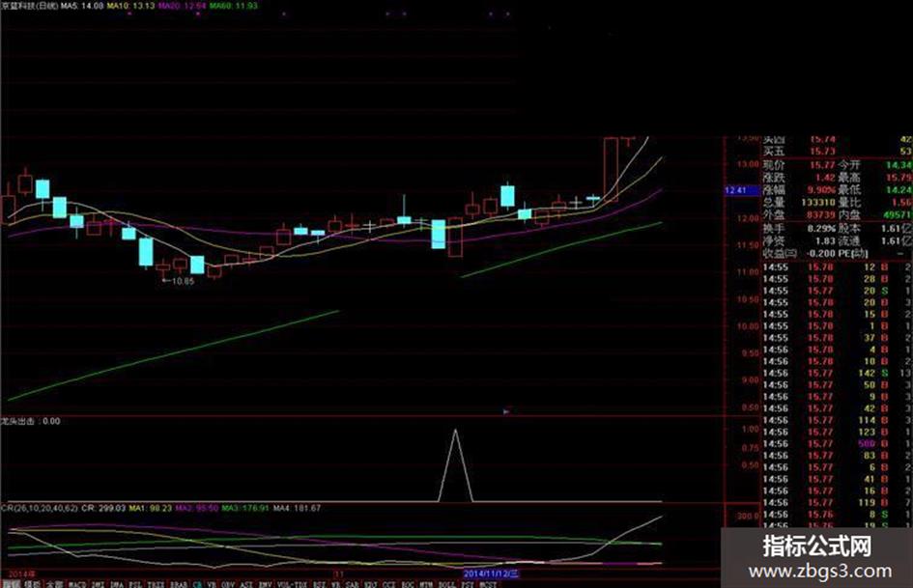Viewport: 913px width, 588px height.
Task: Select the BRAR indicator tab
Action: point(179,584)
